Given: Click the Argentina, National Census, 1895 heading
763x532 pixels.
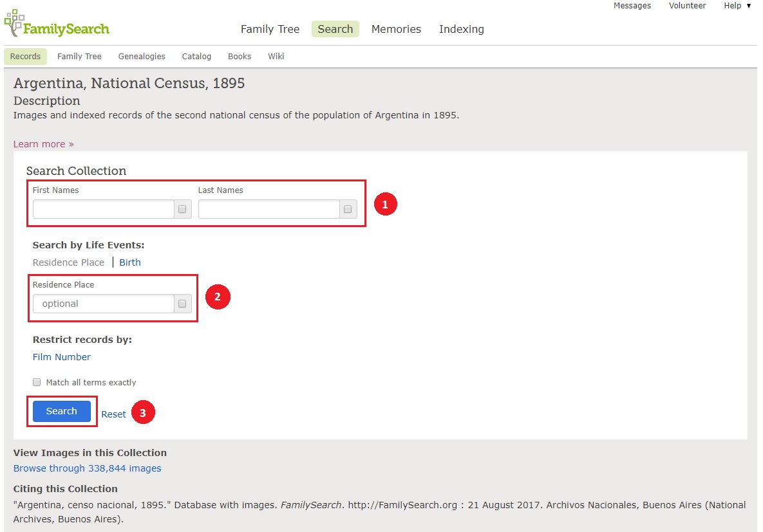Looking at the screenshot, I should [129, 83].
